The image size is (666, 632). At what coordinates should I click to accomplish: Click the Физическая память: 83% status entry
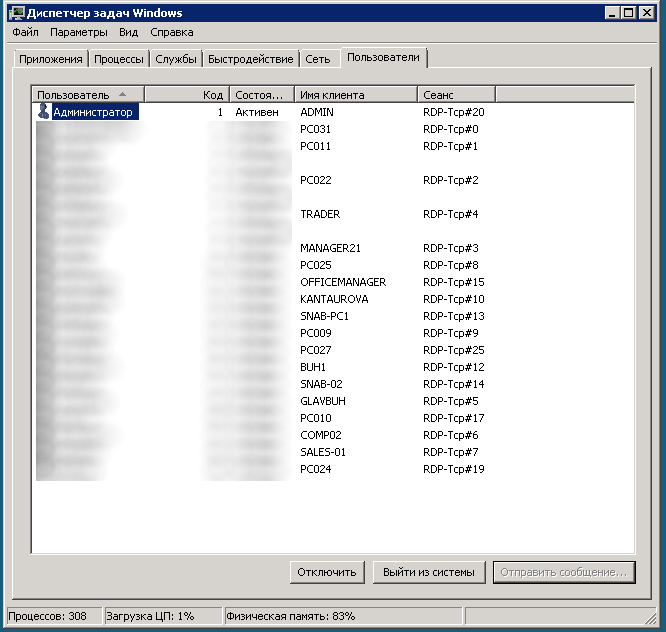pos(343,616)
